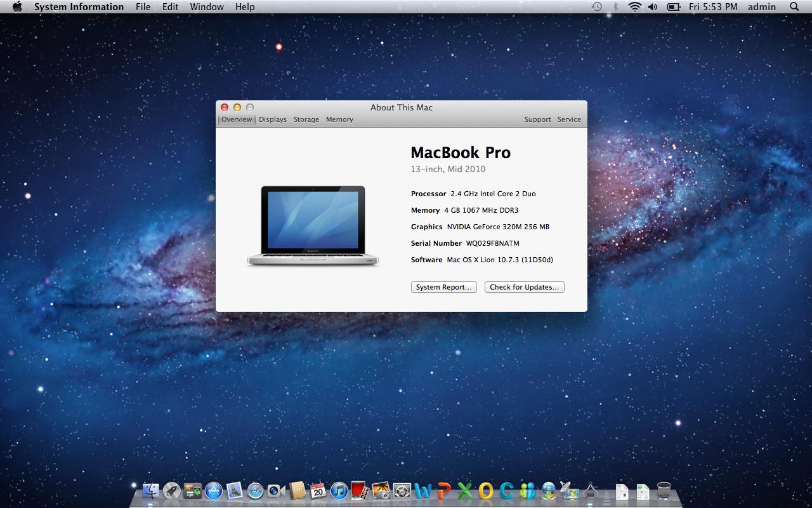This screenshot has width=812, height=508.
Task: Click the 4 GB 1067 MHz DDR3 text
Action: click(x=481, y=210)
